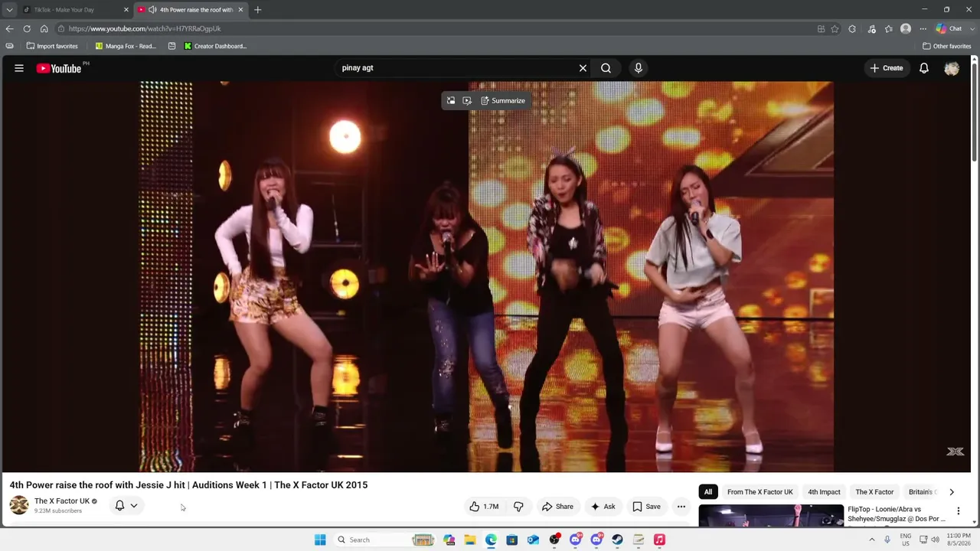980x551 pixels.
Task: Open the Windows Start menu
Action: pos(320,540)
